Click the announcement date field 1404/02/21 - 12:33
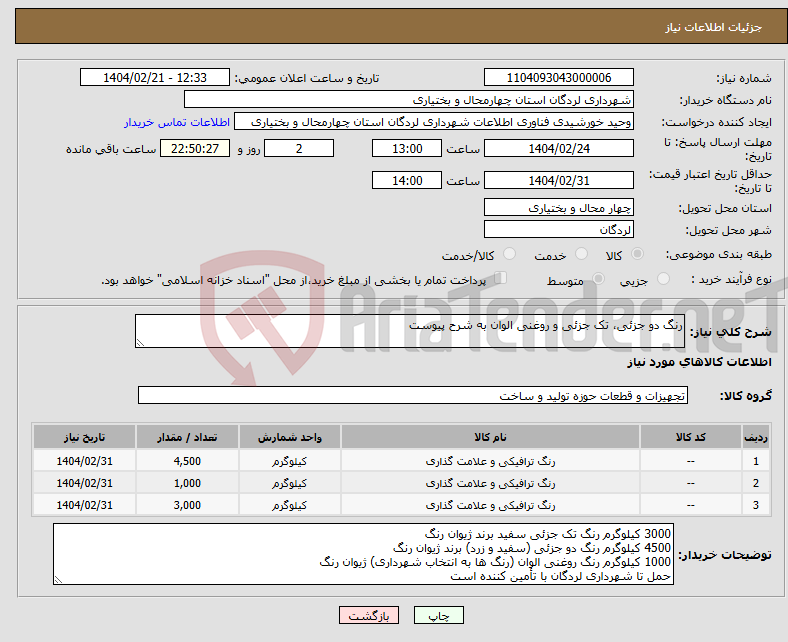 pyautogui.click(x=155, y=77)
